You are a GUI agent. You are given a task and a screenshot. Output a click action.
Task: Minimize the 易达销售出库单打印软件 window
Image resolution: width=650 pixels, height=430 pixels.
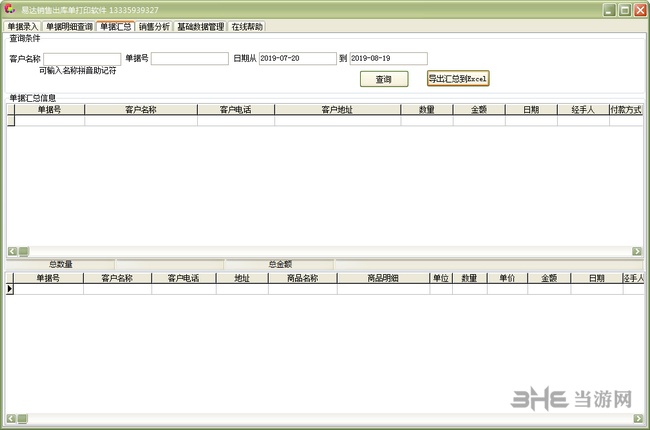(609, 10)
